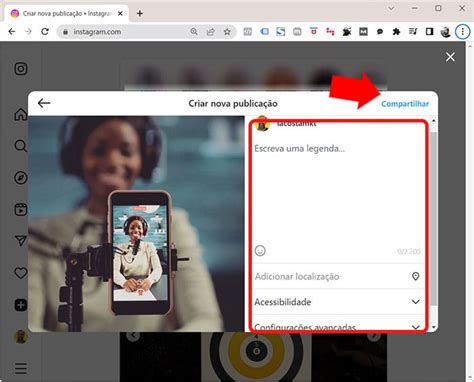Click the location pin icon

coord(416,276)
